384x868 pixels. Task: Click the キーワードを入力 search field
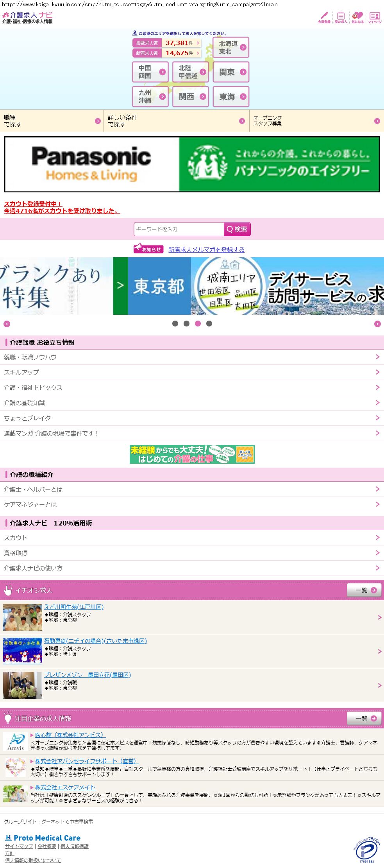click(x=179, y=229)
